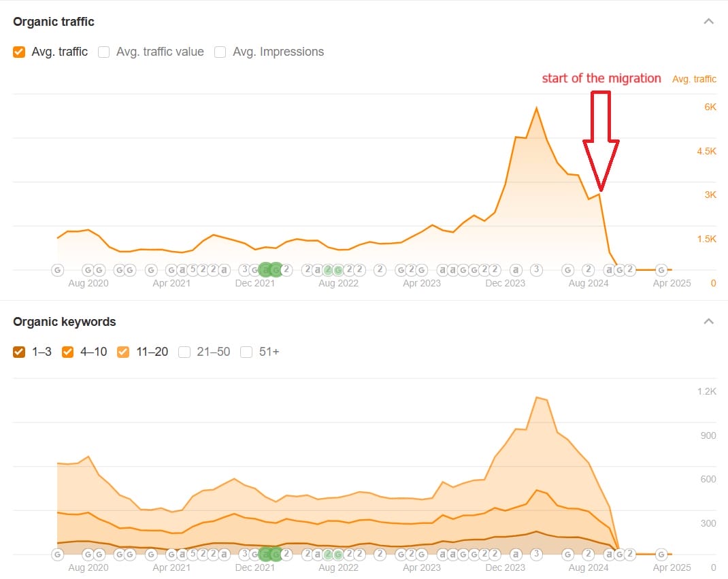Click the '5' update marker in Organic traffic chart
Viewport: 728px width, 579px height.
click(x=193, y=270)
